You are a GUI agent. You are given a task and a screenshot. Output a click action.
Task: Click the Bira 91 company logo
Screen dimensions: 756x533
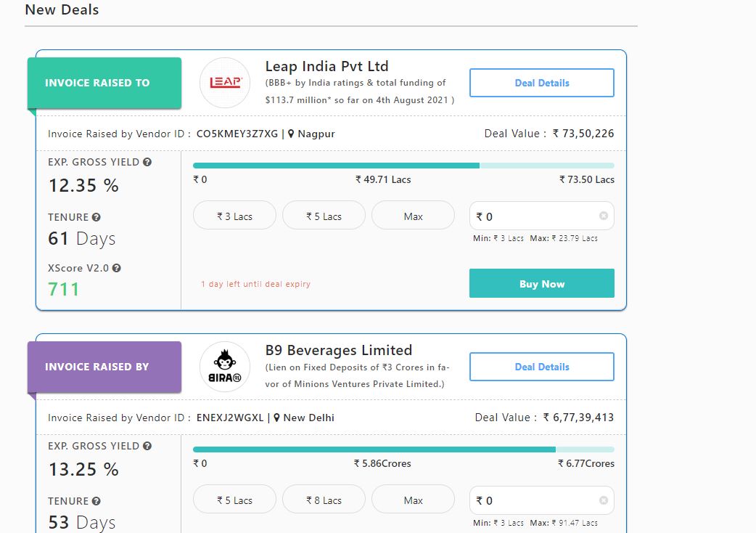tap(225, 367)
